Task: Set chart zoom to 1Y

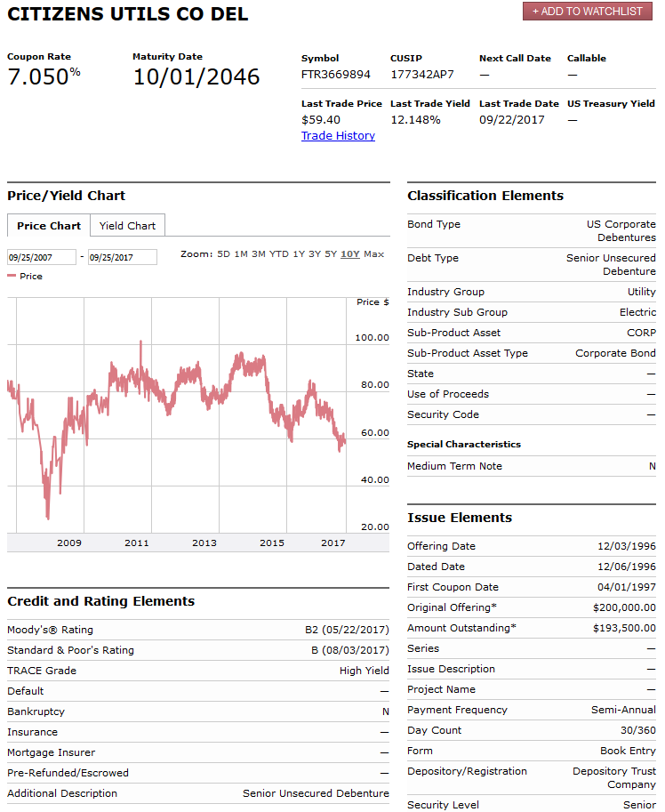Action: click(x=299, y=254)
